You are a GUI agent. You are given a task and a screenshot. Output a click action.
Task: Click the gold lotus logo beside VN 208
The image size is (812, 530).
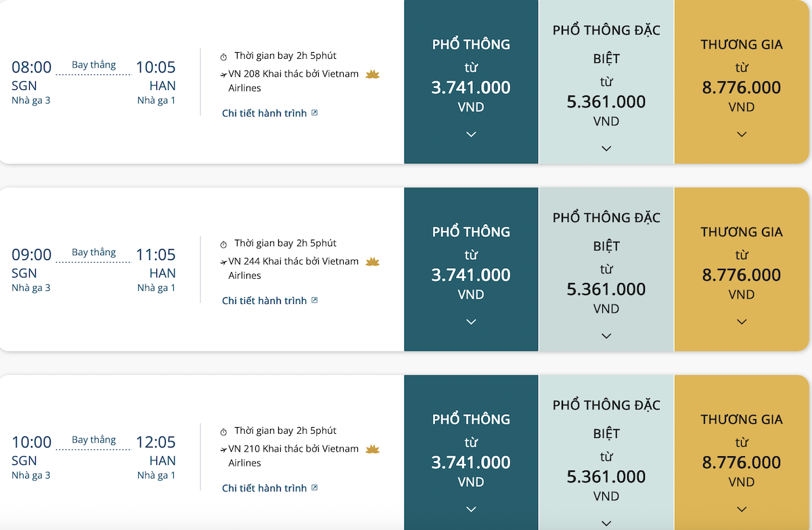372,74
